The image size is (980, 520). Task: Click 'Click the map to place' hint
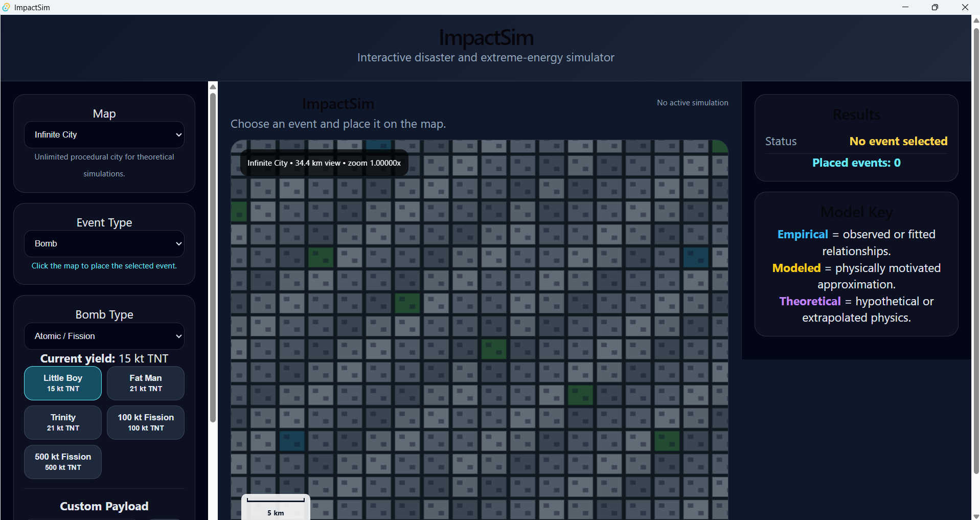point(104,266)
